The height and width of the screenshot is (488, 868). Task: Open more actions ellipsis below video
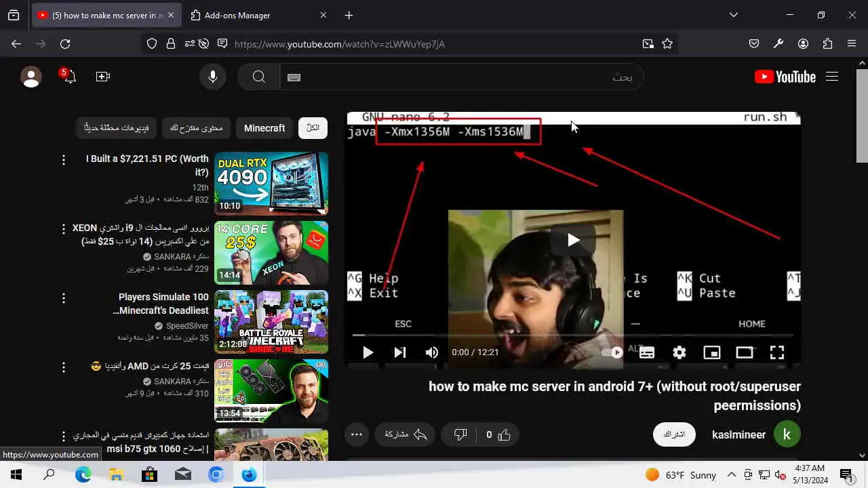pos(357,435)
